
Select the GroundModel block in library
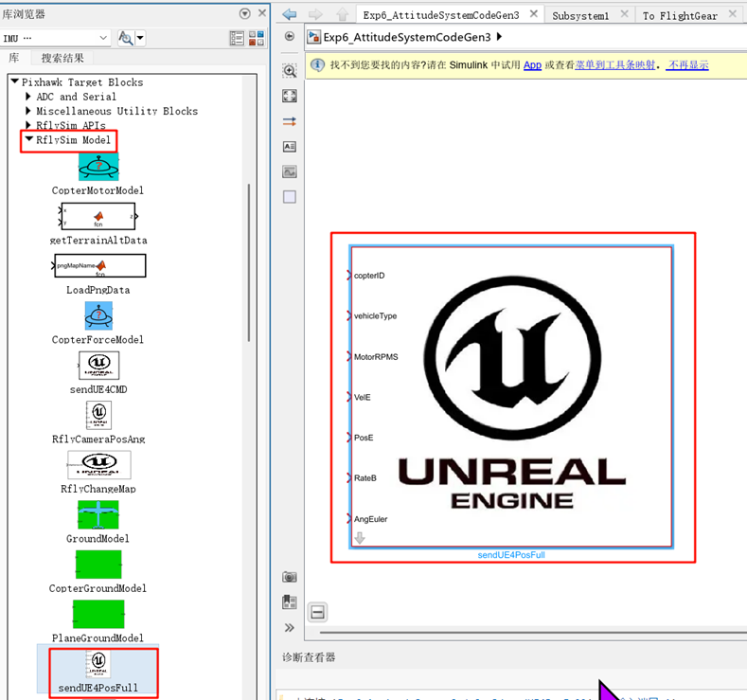click(x=98, y=514)
